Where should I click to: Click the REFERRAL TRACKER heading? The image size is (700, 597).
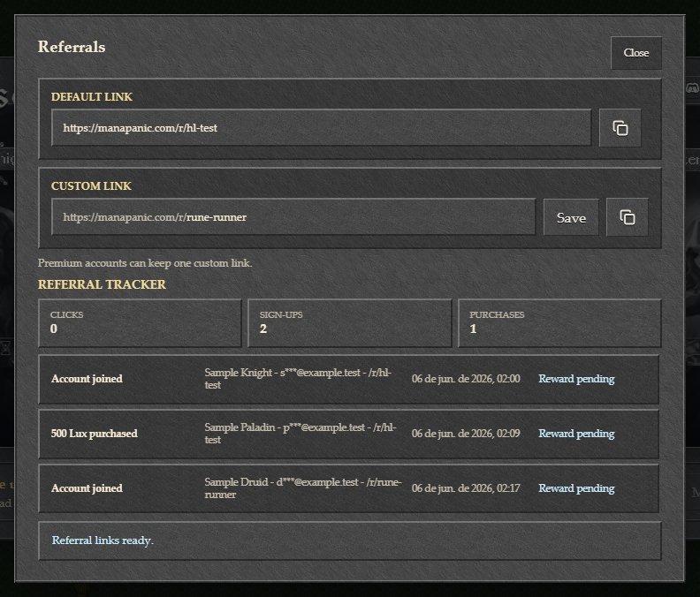pos(102,284)
